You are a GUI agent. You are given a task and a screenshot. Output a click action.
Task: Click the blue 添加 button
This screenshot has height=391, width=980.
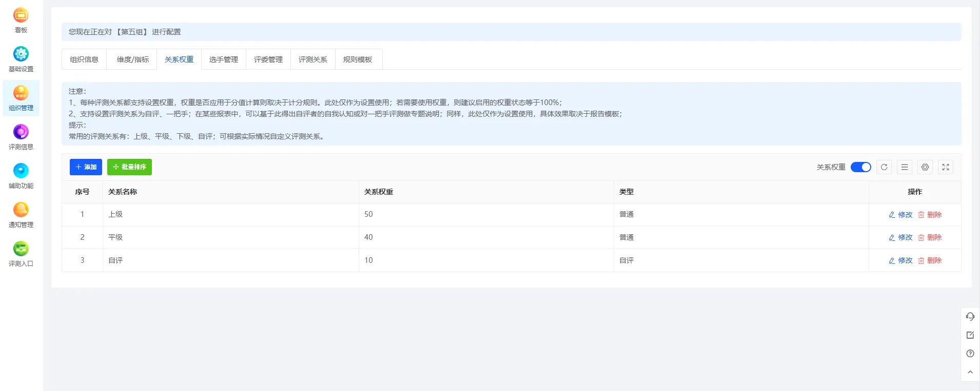point(86,167)
